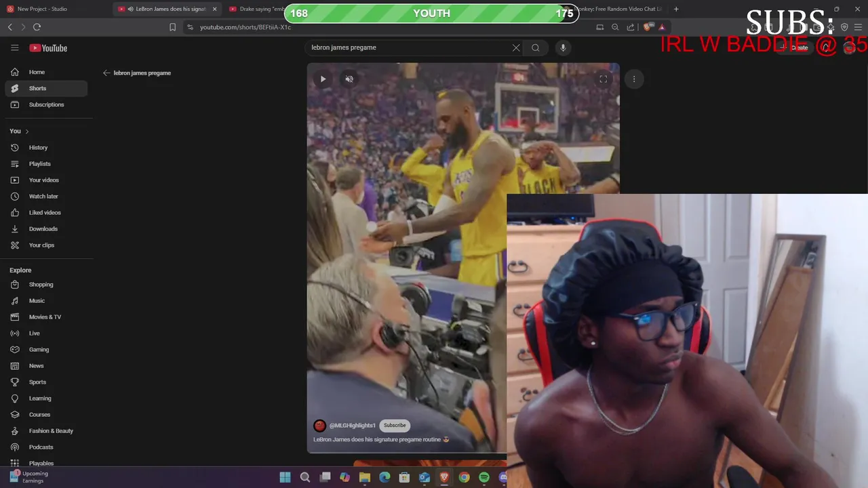Screen dimensions: 868x488
Task: Open Windows Start menu
Action: click(x=285, y=477)
